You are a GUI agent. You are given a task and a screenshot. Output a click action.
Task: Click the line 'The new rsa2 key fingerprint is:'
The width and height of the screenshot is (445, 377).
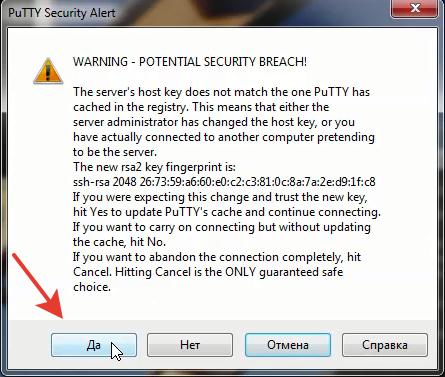(154, 167)
